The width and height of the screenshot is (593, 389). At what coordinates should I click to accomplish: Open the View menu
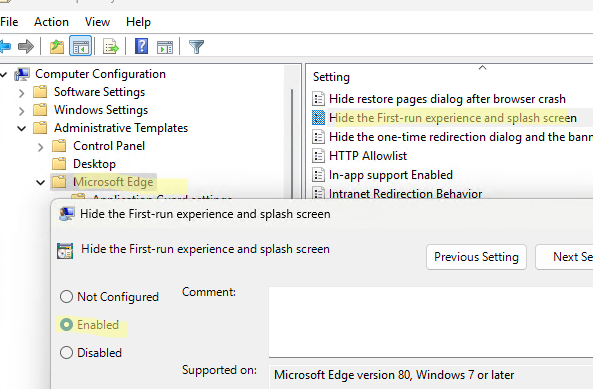(97, 22)
